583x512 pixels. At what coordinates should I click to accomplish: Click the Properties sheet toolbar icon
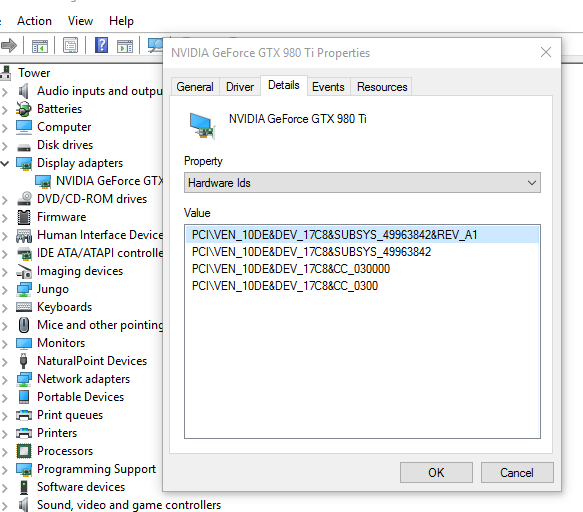[x=70, y=45]
